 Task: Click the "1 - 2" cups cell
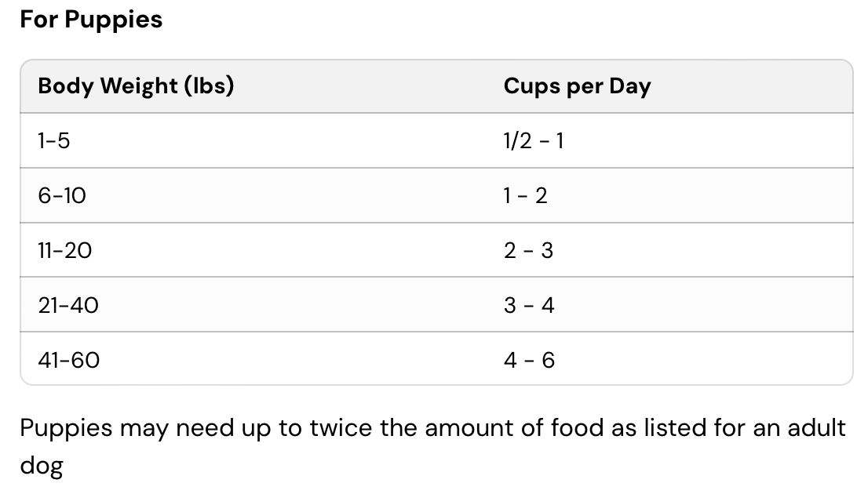[525, 195]
